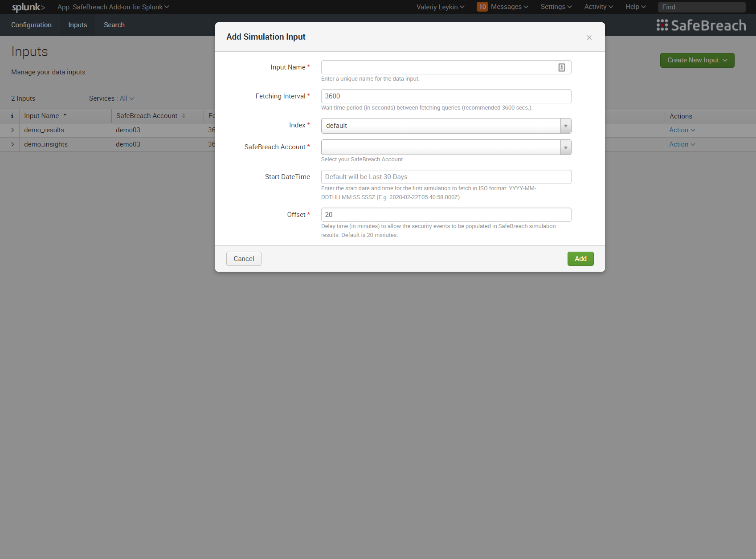Sort by SafeBreach Account column
Viewport: 756px width, 559px height.
[151, 116]
